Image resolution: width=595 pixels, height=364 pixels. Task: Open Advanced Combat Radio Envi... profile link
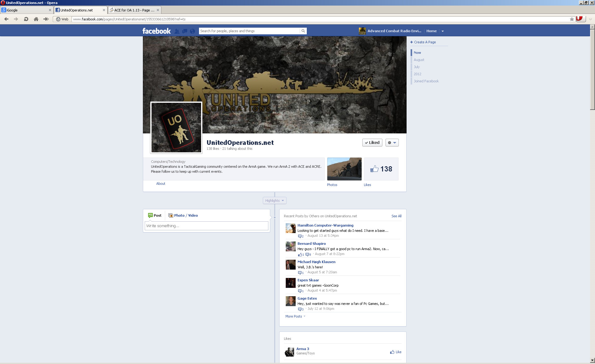[x=394, y=31]
